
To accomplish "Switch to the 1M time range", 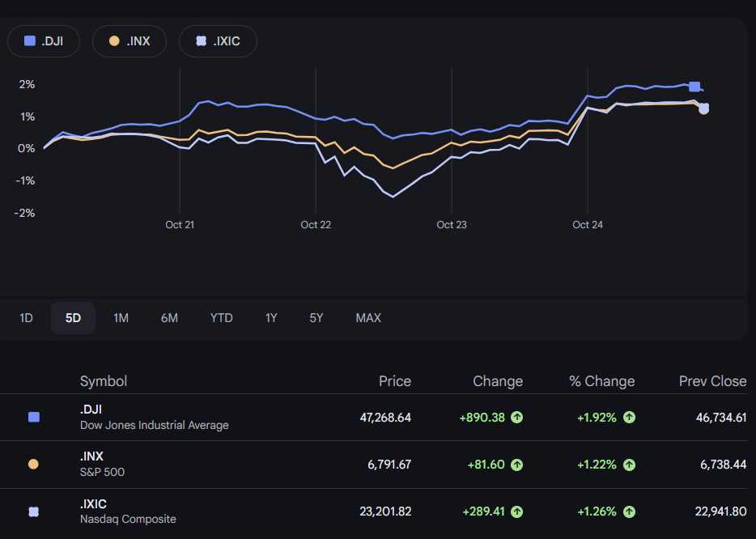I will (x=121, y=318).
